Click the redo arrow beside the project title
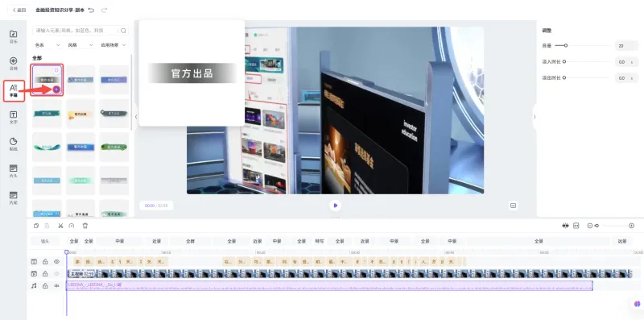The width and height of the screenshot is (644, 320). 104,10
